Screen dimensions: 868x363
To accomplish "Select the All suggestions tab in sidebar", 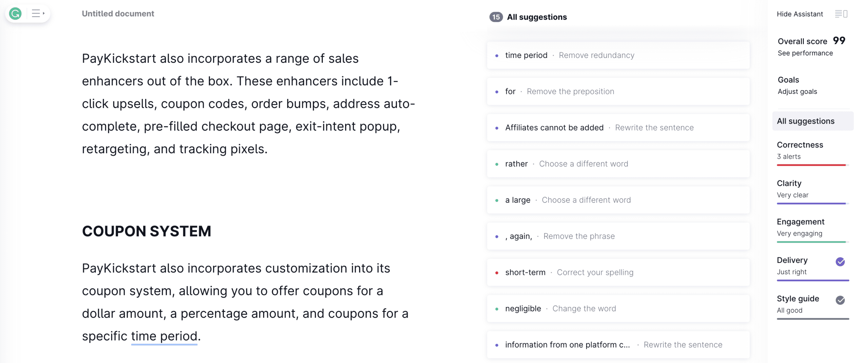I will pyautogui.click(x=812, y=121).
